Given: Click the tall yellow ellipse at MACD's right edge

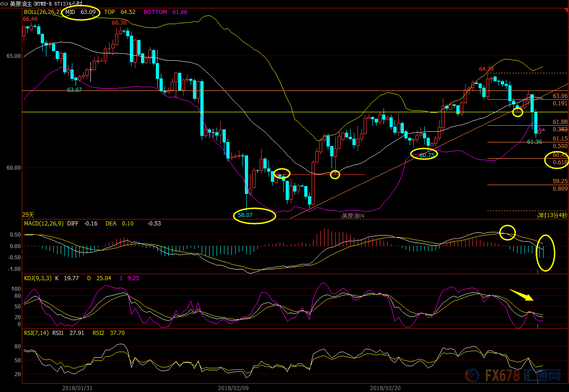Looking at the screenshot, I should (545, 253).
